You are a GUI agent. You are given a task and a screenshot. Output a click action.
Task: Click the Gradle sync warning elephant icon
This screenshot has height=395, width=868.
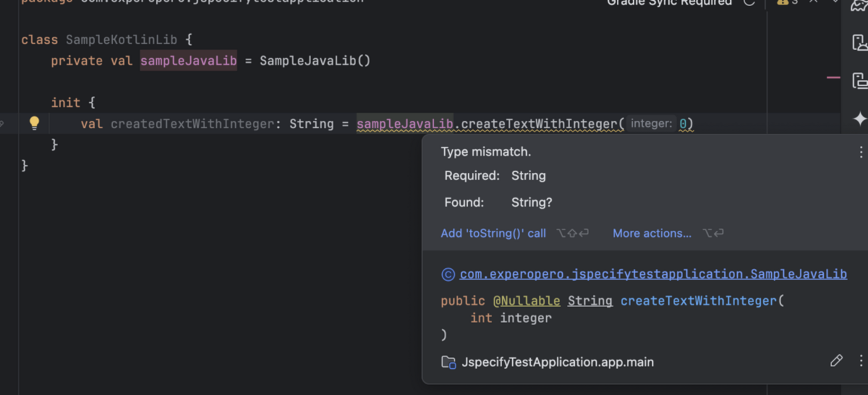782,3
